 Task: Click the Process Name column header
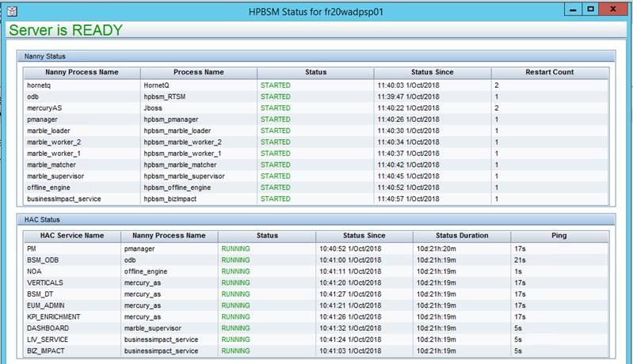tap(199, 72)
